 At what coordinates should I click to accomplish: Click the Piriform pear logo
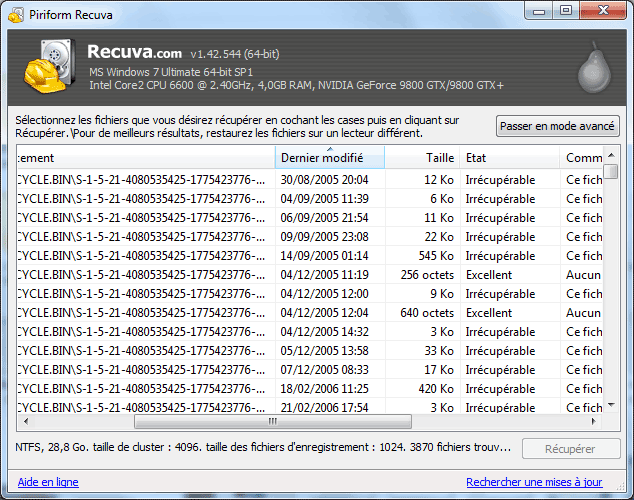coord(594,68)
